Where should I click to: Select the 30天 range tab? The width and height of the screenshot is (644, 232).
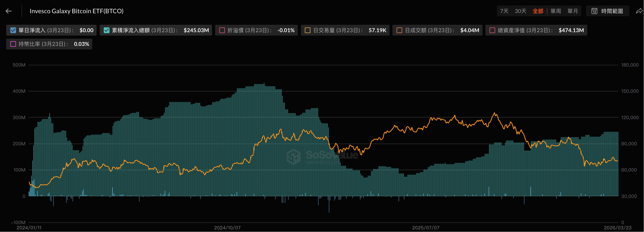(x=521, y=11)
